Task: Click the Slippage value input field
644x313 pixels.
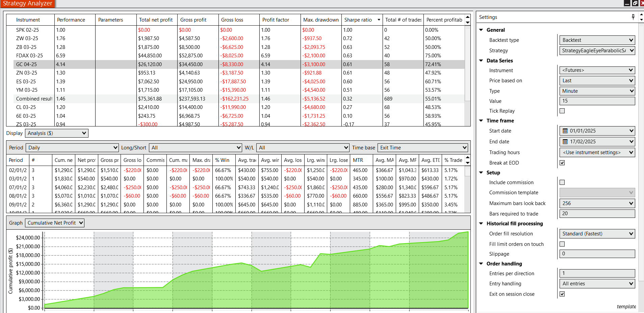Action: click(597, 254)
